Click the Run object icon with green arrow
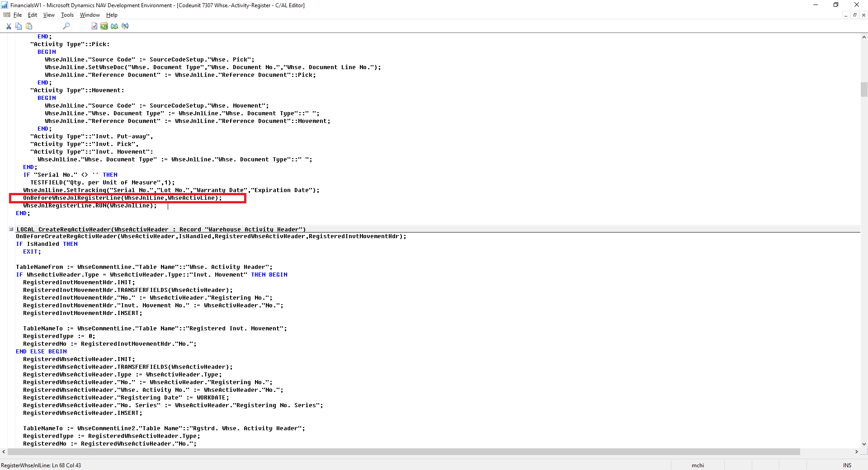 pyautogui.click(x=104, y=26)
